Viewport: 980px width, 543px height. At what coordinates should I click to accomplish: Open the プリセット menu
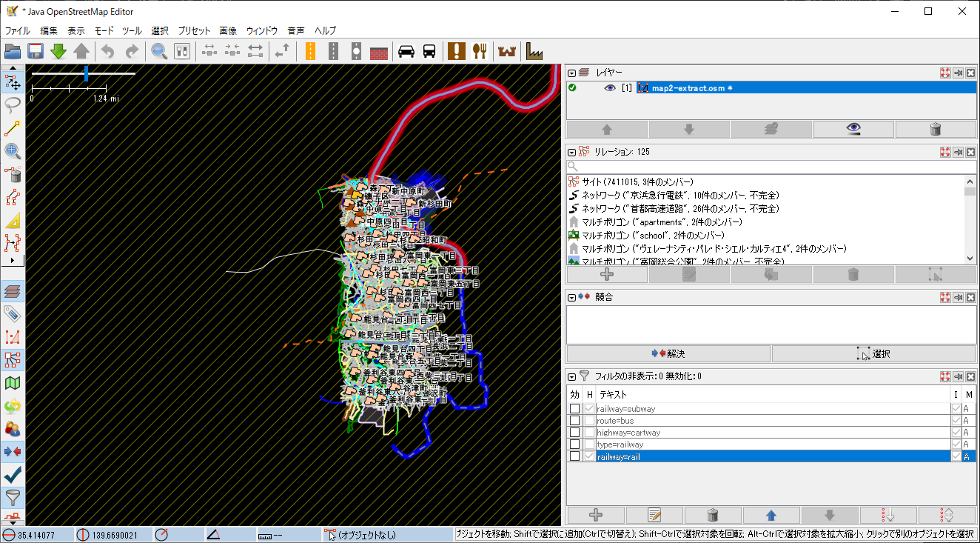coord(194,30)
